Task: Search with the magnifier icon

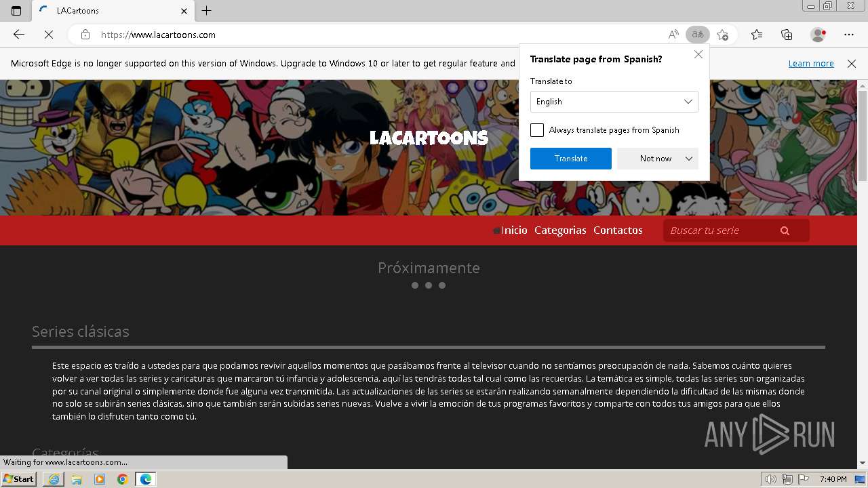Action: pyautogui.click(x=785, y=230)
